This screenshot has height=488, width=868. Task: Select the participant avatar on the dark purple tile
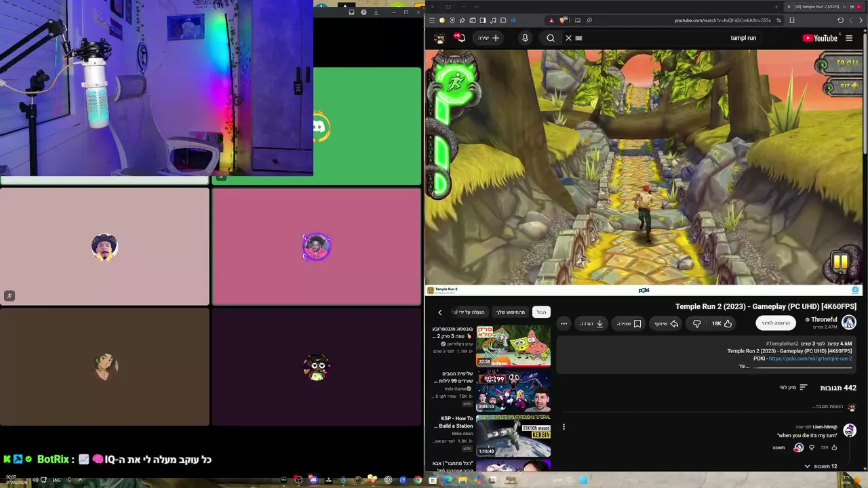(x=316, y=367)
